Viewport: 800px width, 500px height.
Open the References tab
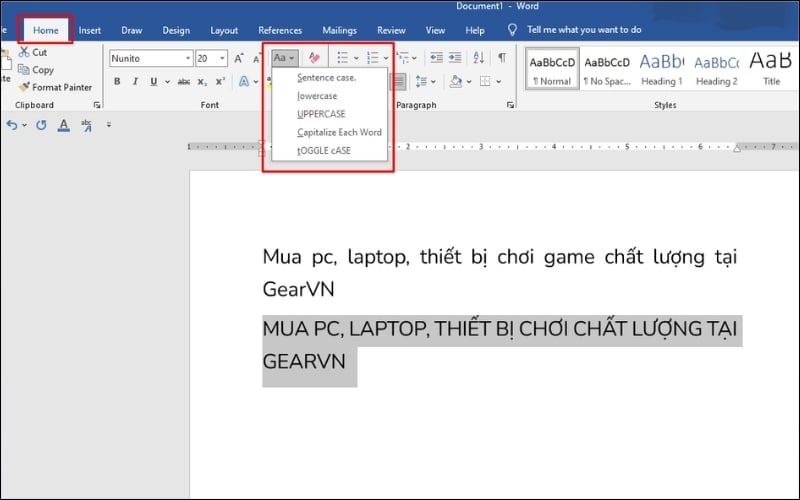pos(280,30)
